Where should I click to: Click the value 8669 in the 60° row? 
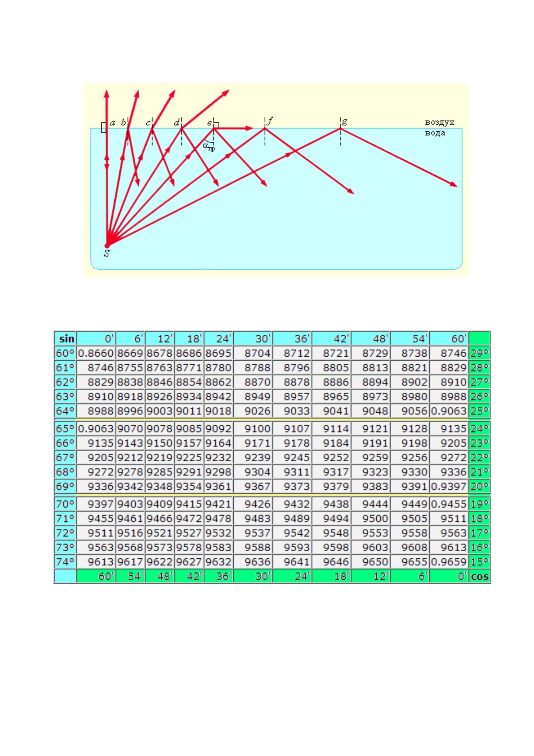click(x=130, y=353)
